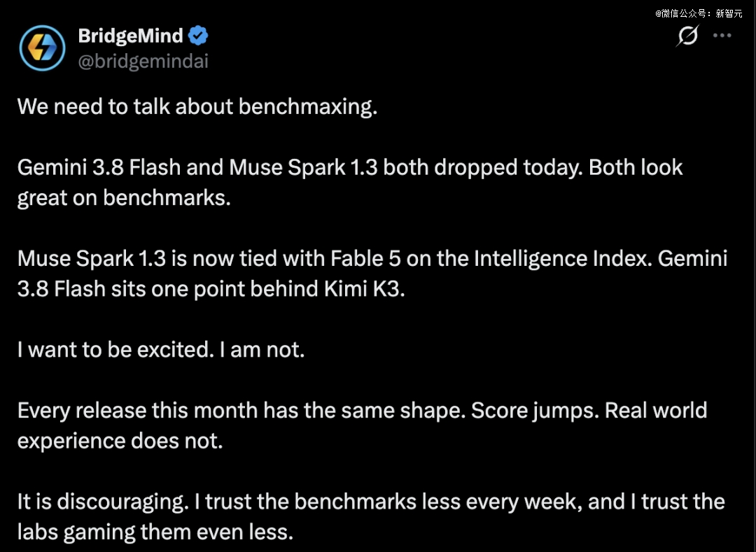Screen dimensions: 756x552
Task: Click the text 'great on benchmarks.'
Action: point(124,198)
